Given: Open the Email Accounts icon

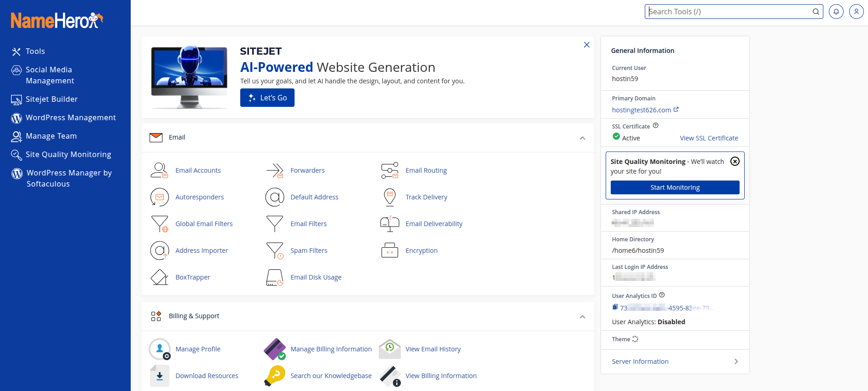Looking at the screenshot, I should tap(159, 170).
